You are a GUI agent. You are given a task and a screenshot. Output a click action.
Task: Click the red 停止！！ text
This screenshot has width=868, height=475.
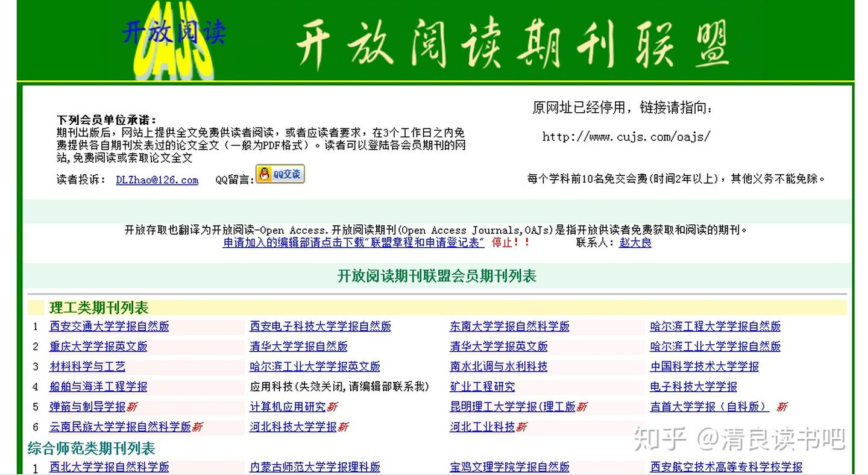pyautogui.click(x=511, y=242)
